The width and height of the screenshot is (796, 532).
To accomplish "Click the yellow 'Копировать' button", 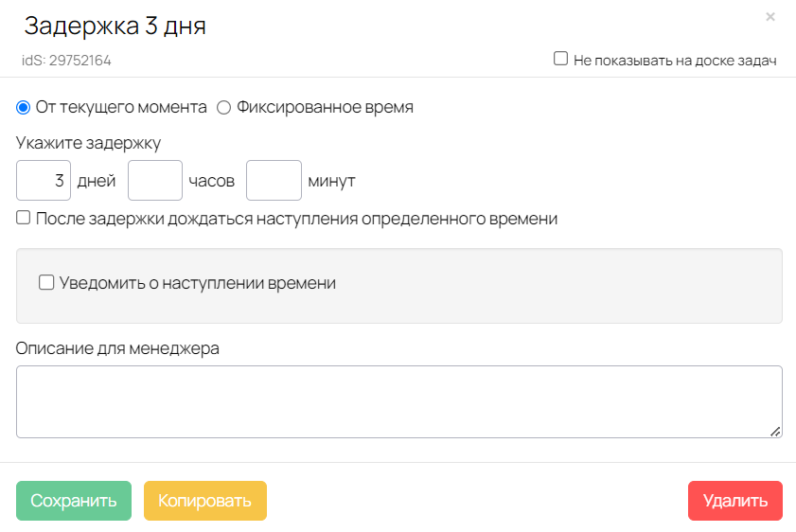I will (205, 501).
